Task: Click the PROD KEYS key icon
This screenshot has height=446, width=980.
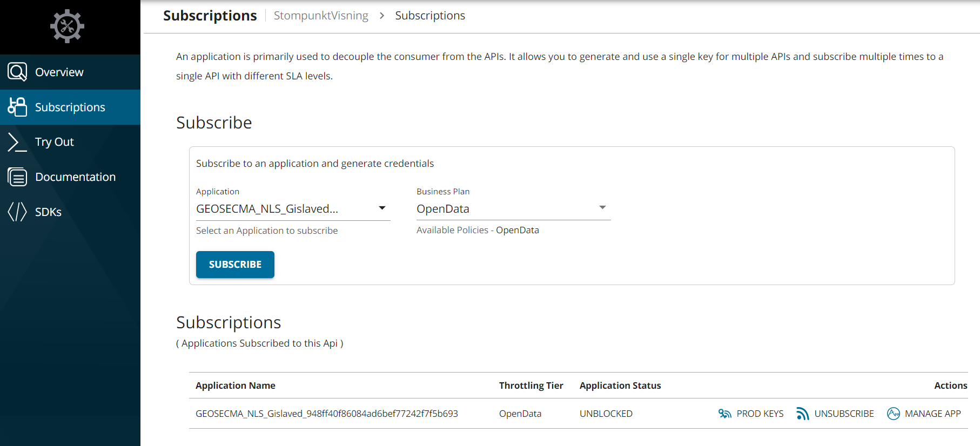Action: tap(724, 414)
